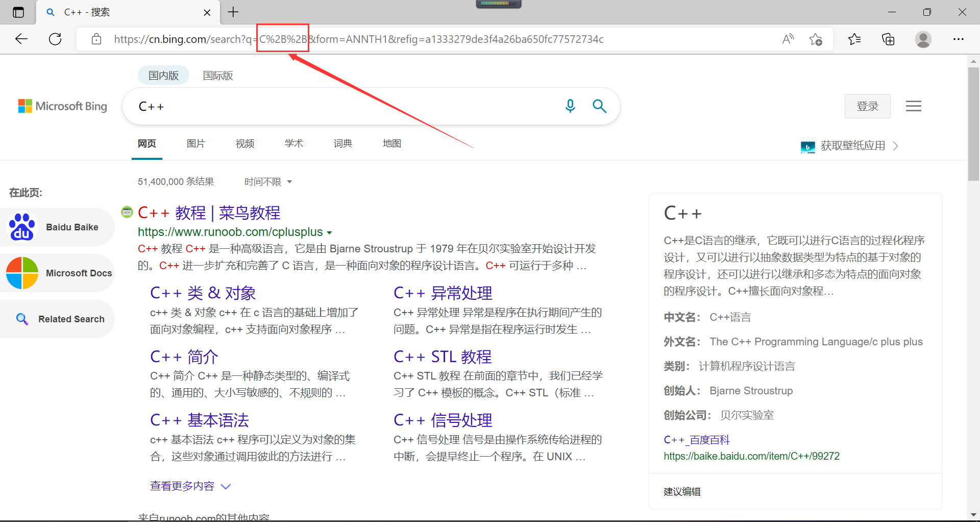
Task: Click the vertical page scrollbar thumb
Action: tap(973, 124)
